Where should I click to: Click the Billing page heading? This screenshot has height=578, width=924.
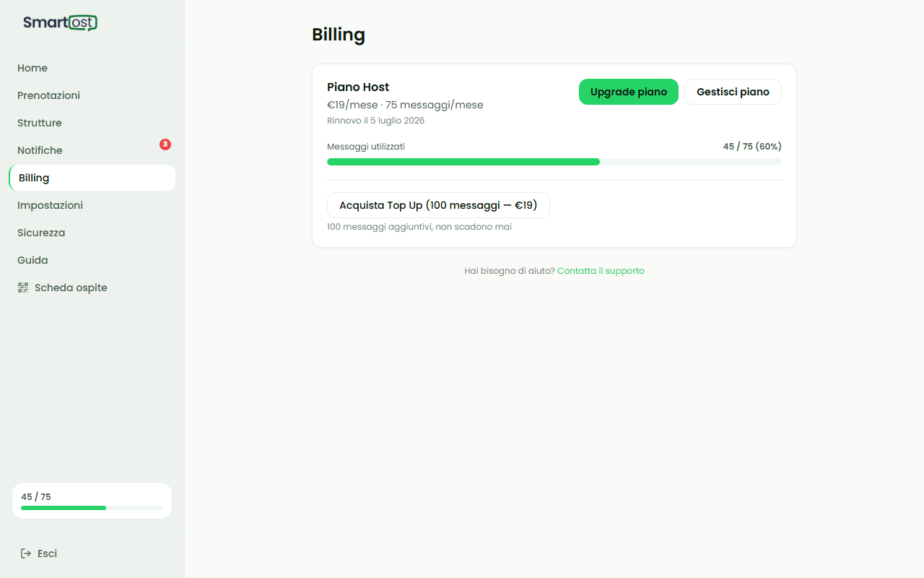pos(339,35)
